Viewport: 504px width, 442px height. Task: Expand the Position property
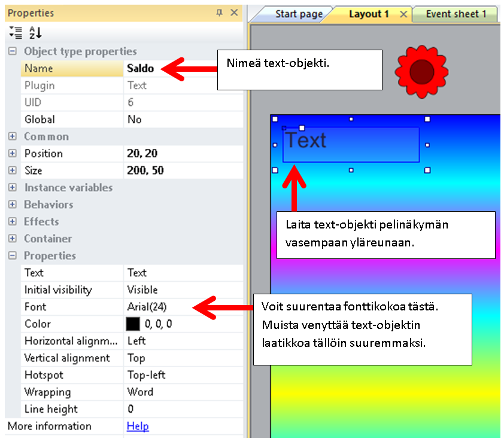pyautogui.click(x=12, y=154)
